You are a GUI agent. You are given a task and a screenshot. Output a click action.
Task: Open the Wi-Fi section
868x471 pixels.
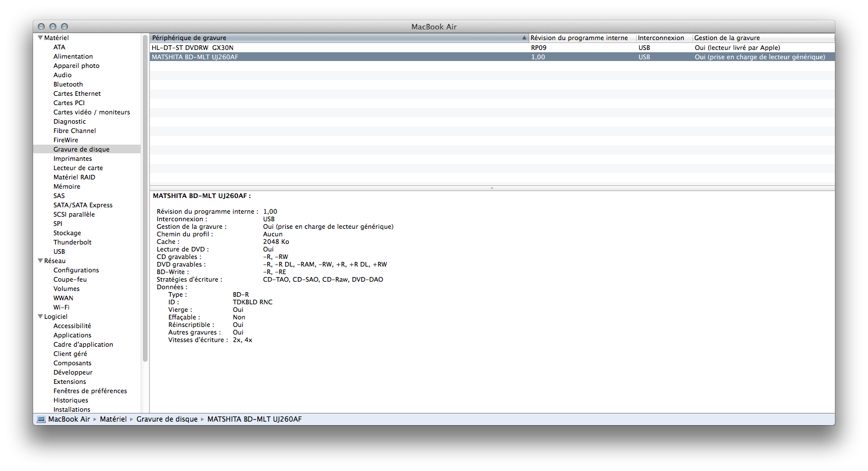click(62, 307)
